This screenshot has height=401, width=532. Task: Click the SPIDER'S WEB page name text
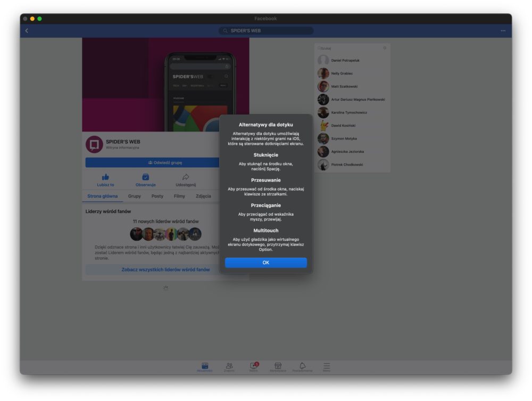point(123,142)
